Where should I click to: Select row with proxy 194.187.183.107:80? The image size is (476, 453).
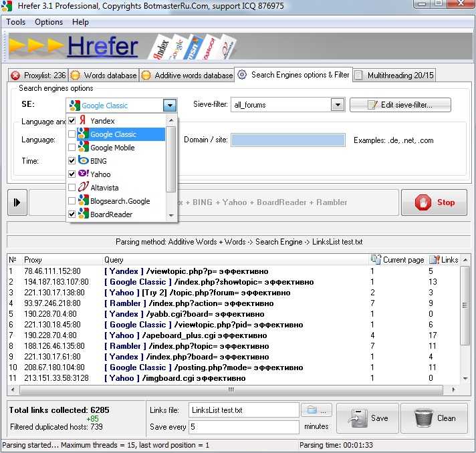pos(234,282)
